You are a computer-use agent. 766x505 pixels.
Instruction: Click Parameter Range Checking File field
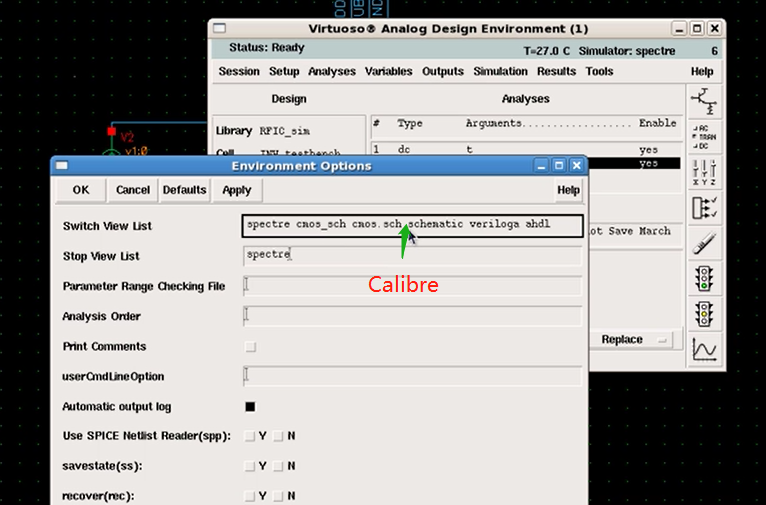pos(412,286)
